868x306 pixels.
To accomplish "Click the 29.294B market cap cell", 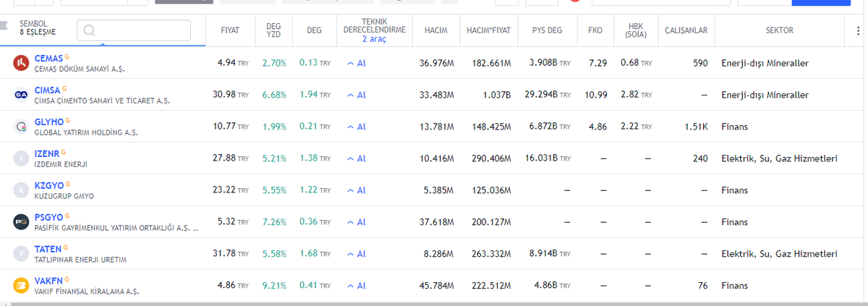I will [x=548, y=95].
